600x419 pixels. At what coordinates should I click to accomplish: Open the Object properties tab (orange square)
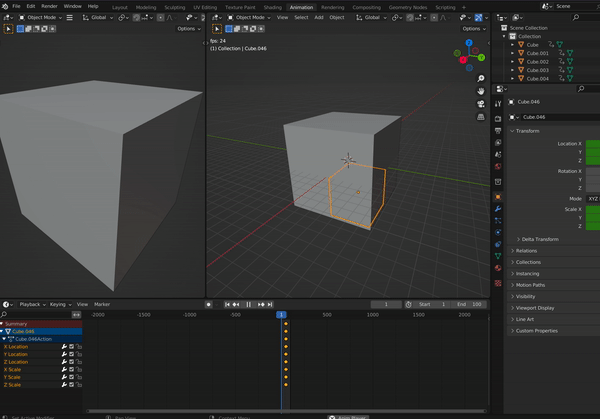[x=498, y=196]
